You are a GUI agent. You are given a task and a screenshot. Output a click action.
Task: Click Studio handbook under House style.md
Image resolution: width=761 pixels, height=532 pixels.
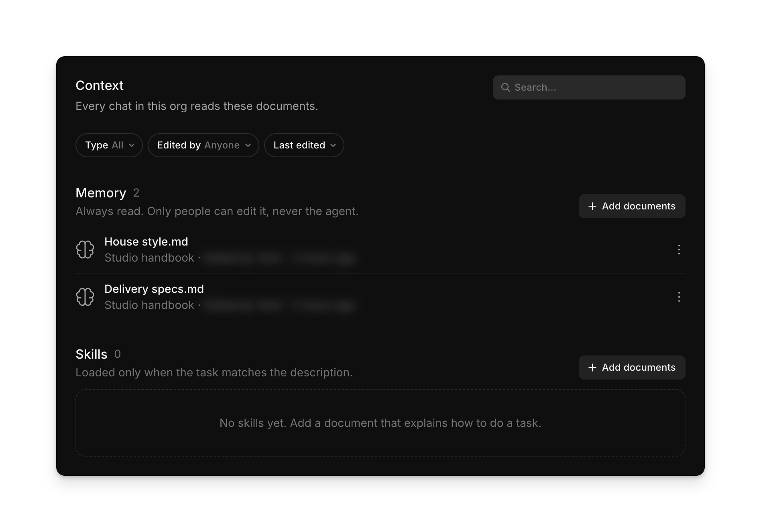click(149, 258)
